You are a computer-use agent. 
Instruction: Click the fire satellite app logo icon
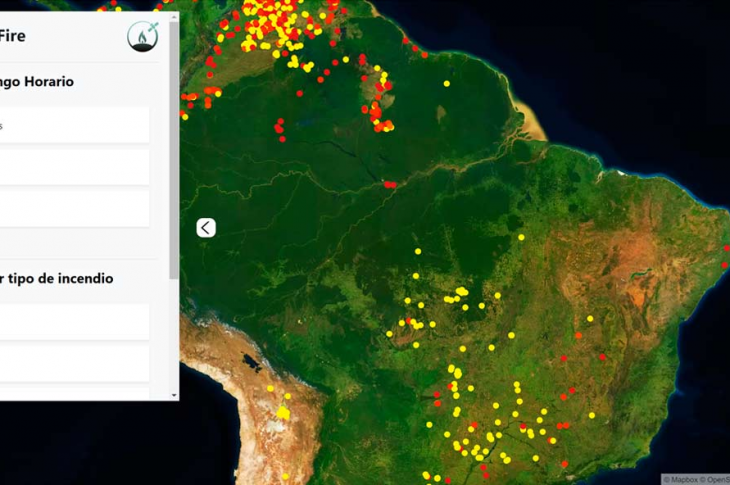[x=143, y=37]
